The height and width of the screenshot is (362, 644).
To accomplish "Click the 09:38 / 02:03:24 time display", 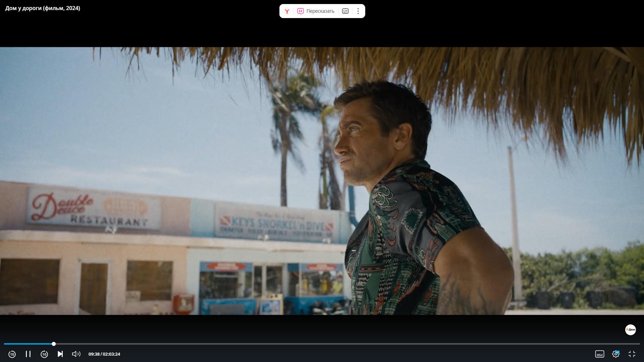I will [x=104, y=354].
